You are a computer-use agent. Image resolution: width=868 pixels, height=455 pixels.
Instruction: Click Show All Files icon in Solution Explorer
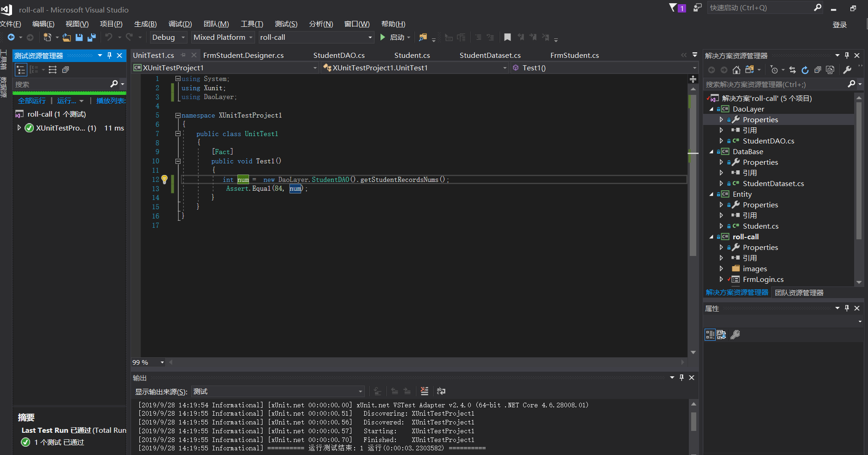[x=830, y=70]
